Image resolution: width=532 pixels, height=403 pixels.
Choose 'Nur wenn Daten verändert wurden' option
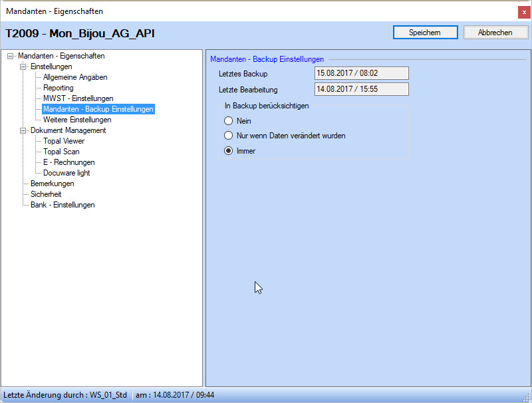229,136
